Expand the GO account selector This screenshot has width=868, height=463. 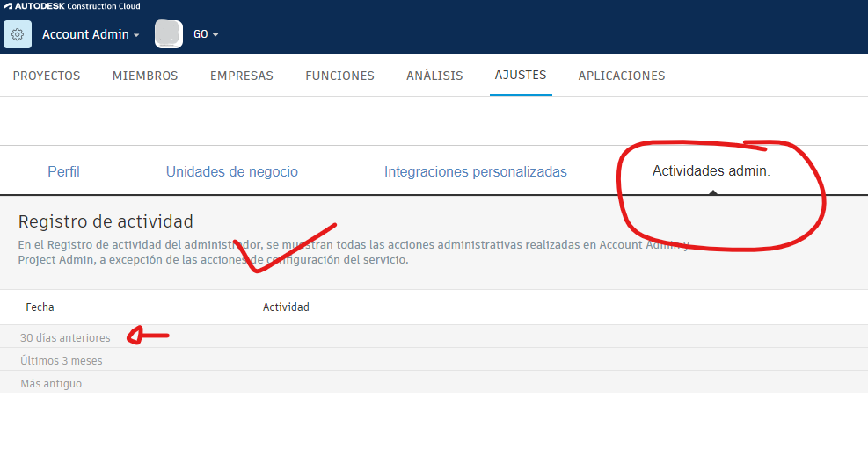point(206,34)
